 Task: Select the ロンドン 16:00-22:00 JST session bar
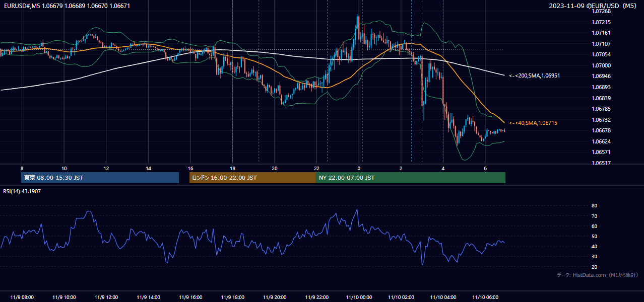(x=252, y=178)
